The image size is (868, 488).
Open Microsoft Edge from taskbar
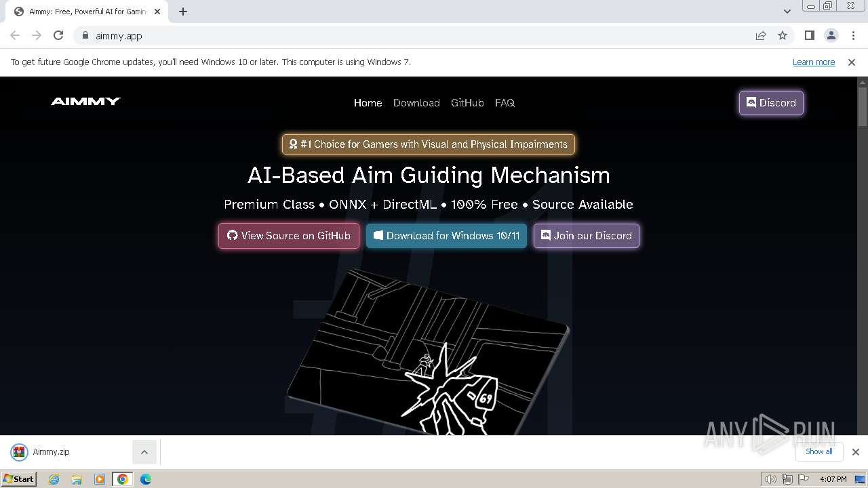146,479
